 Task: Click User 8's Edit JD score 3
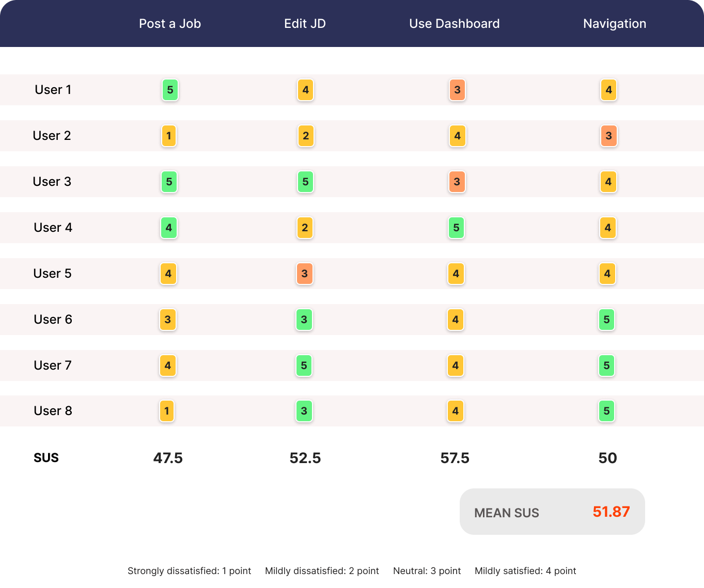[304, 411]
